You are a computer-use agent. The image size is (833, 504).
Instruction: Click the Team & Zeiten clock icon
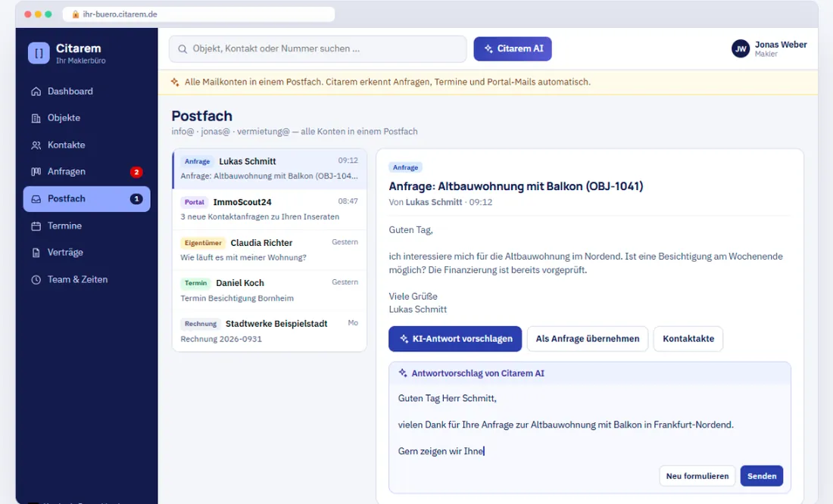point(36,279)
